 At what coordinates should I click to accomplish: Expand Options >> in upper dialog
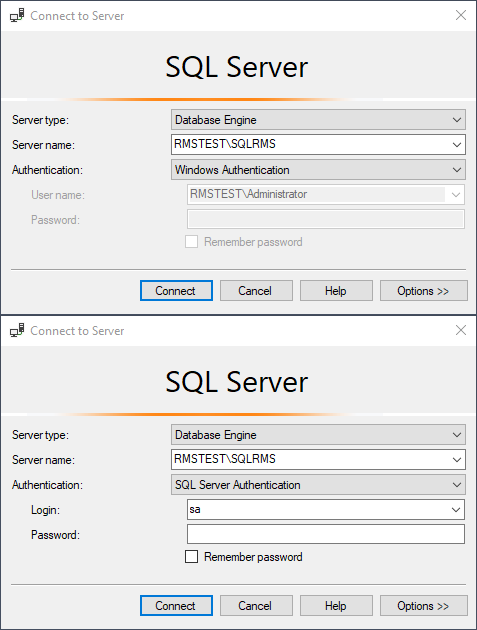coord(424,290)
